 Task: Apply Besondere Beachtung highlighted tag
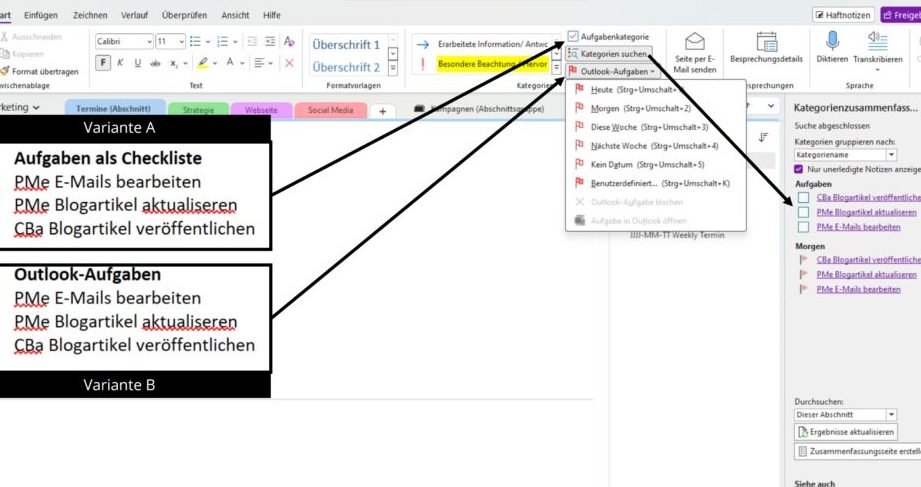(492, 64)
